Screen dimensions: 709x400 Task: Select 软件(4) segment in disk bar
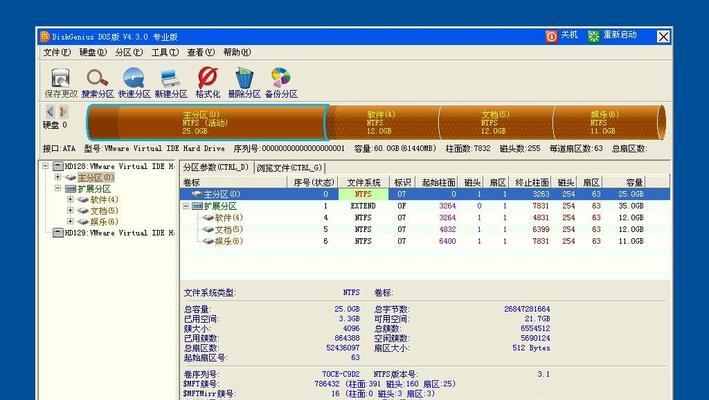click(x=383, y=122)
